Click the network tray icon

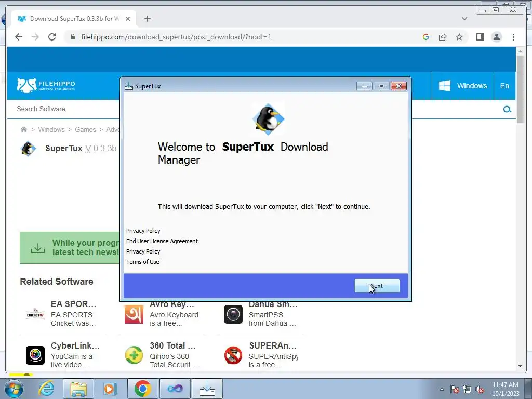(x=467, y=390)
